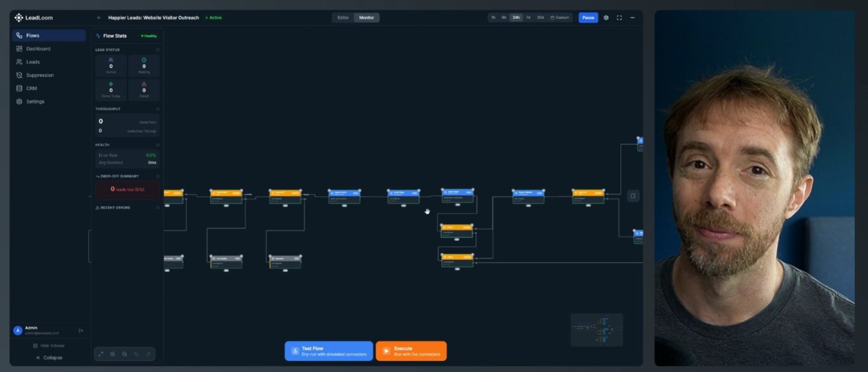The image size is (868, 372).
Task: Click Execute with live connectors button
Action: [411, 351]
